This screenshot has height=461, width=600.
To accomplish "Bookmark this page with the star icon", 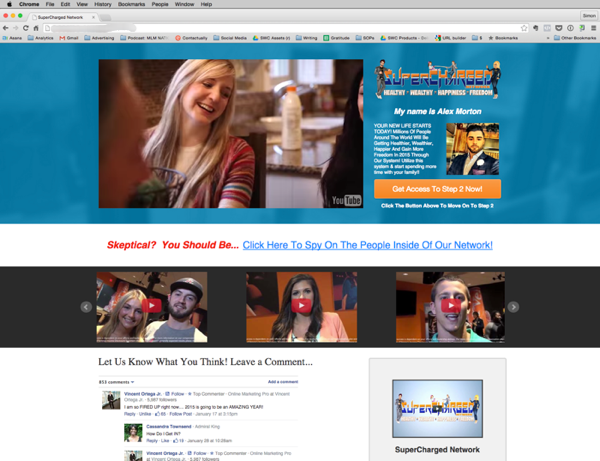I will (x=524, y=28).
